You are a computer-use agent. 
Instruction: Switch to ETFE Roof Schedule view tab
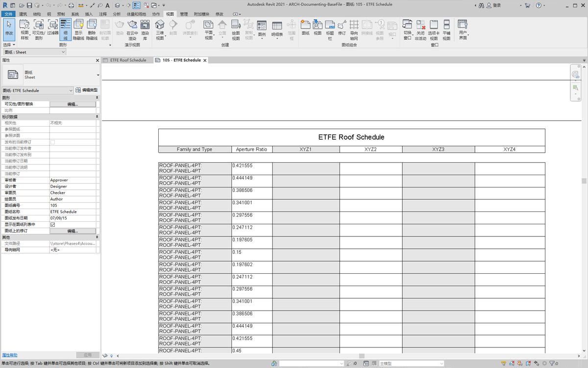pos(128,60)
